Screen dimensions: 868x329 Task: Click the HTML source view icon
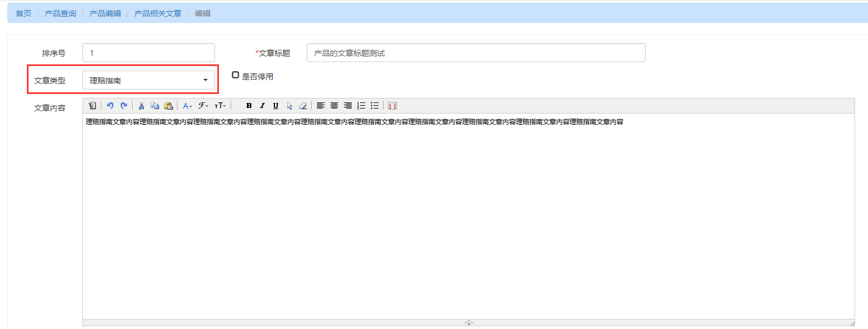click(92, 105)
